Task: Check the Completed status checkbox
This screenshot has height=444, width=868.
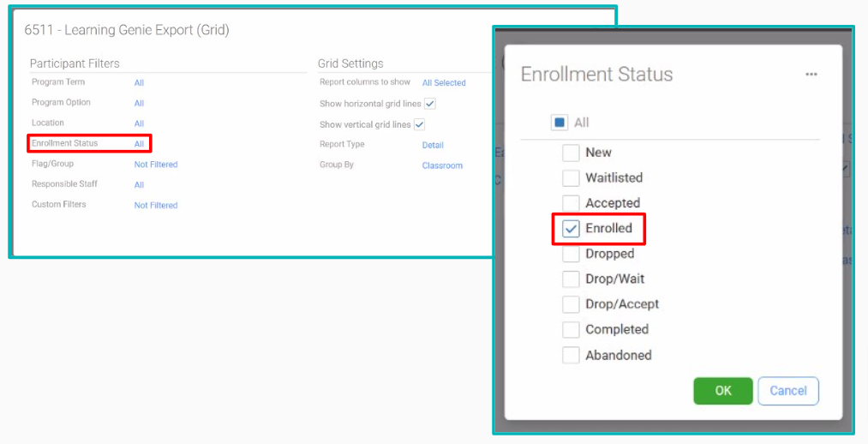Action: click(x=571, y=329)
